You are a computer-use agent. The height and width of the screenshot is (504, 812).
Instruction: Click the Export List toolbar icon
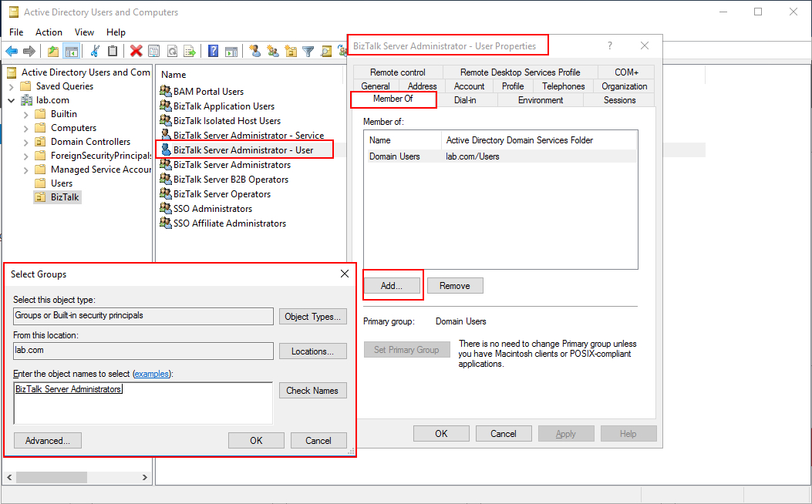(190, 51)
